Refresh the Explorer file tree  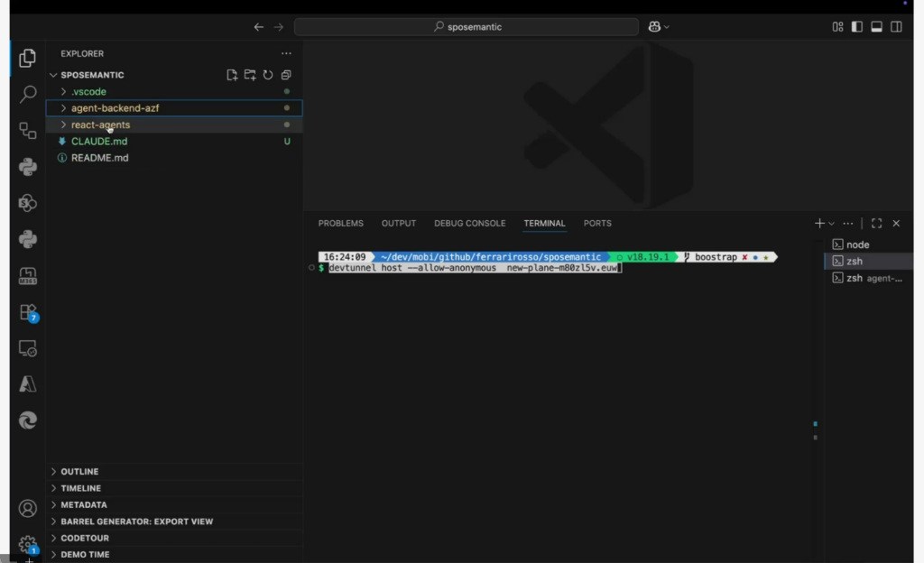pyautogui.click(x=268, y=75)
